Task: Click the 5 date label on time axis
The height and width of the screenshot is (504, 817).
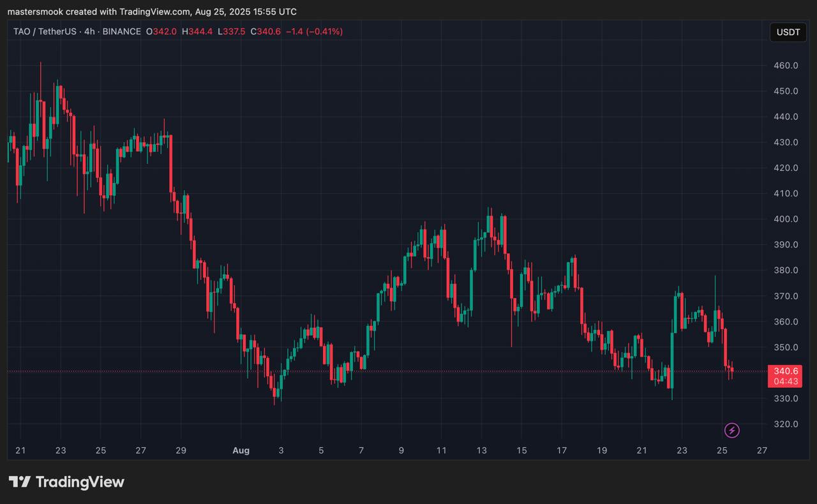Action: point(321,450)
